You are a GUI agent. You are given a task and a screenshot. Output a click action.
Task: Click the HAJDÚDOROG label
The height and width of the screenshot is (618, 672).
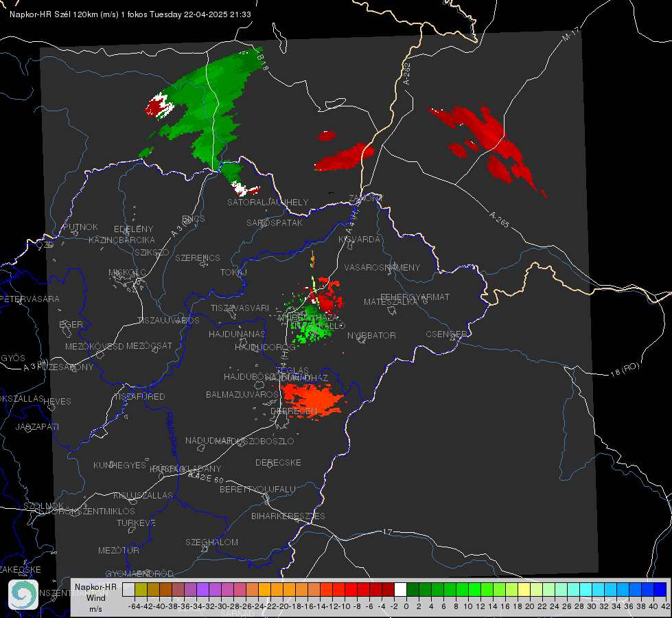[x=265, y=347]
